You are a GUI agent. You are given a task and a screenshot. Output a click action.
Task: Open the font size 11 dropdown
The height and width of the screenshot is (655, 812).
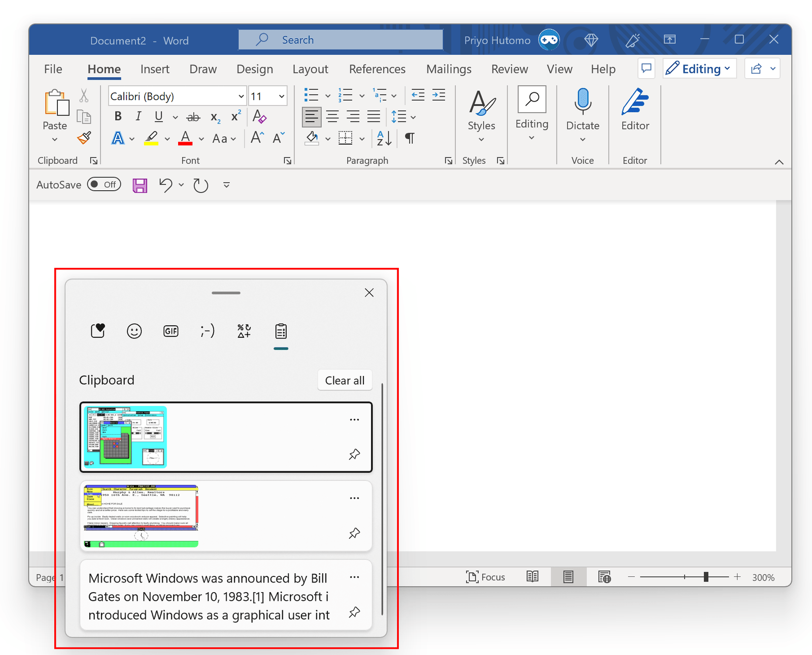(x=281, y=96)
